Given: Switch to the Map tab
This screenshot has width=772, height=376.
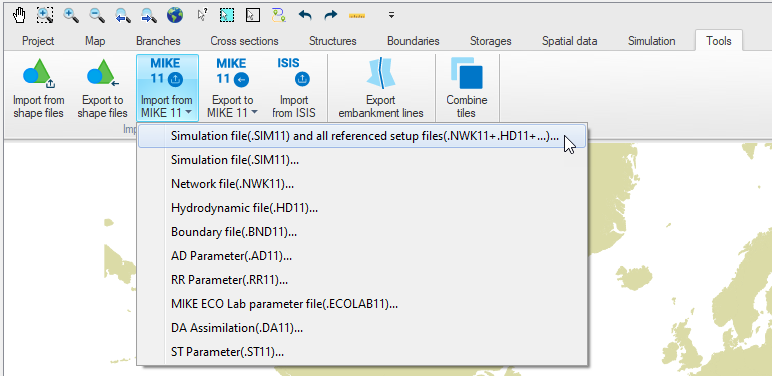Looking at the screenshot, I should pos(95,41).
